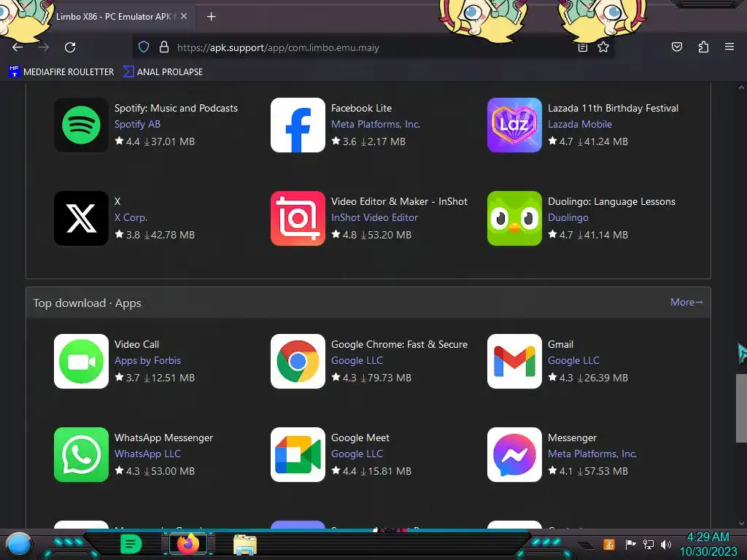The width and height of the screenshot is (747, 560).
Task: Open the Spotify app icon
Action: pos(81,125)
